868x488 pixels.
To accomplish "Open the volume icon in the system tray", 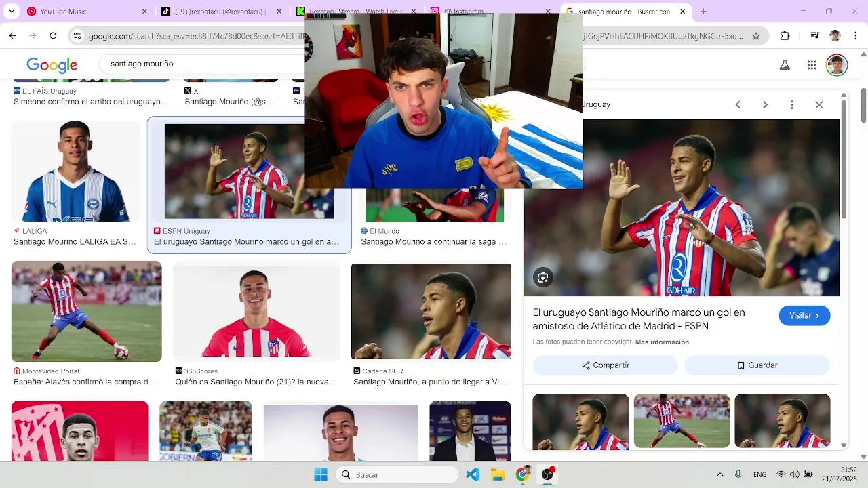I will point(794,474).
